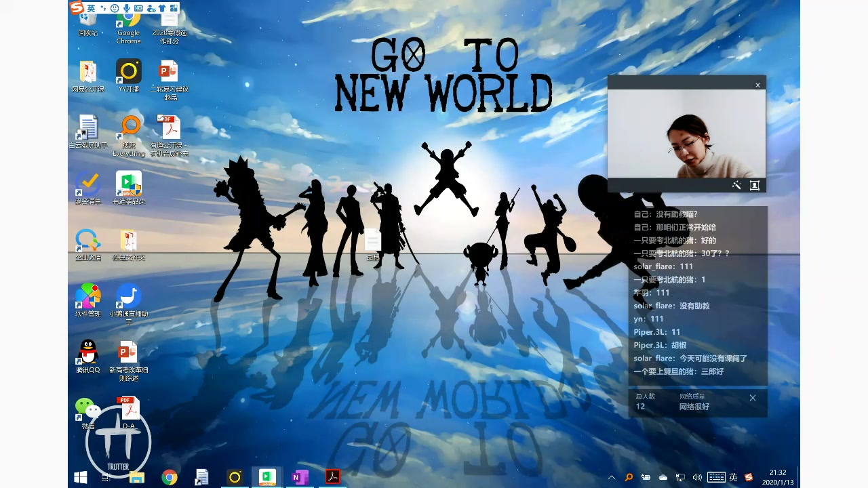
Task: Open the screenshot helper document shortcut
Action: pyautogui.click(x=88, y=131)
